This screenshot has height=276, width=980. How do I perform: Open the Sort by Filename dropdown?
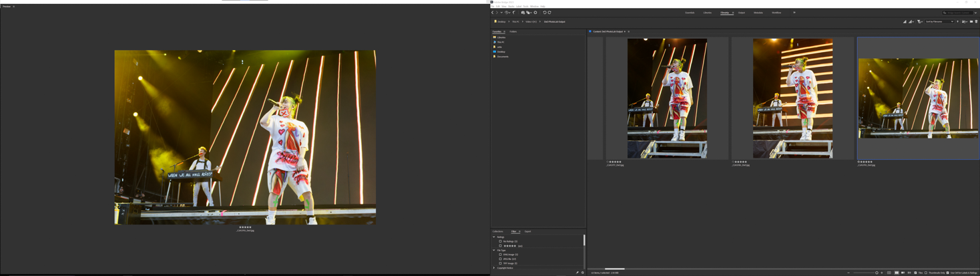point(939,21)
